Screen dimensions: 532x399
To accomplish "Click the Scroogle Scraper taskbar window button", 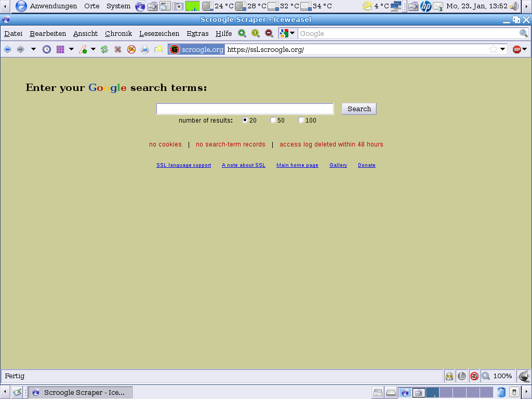I will click(x=81, y=393).
